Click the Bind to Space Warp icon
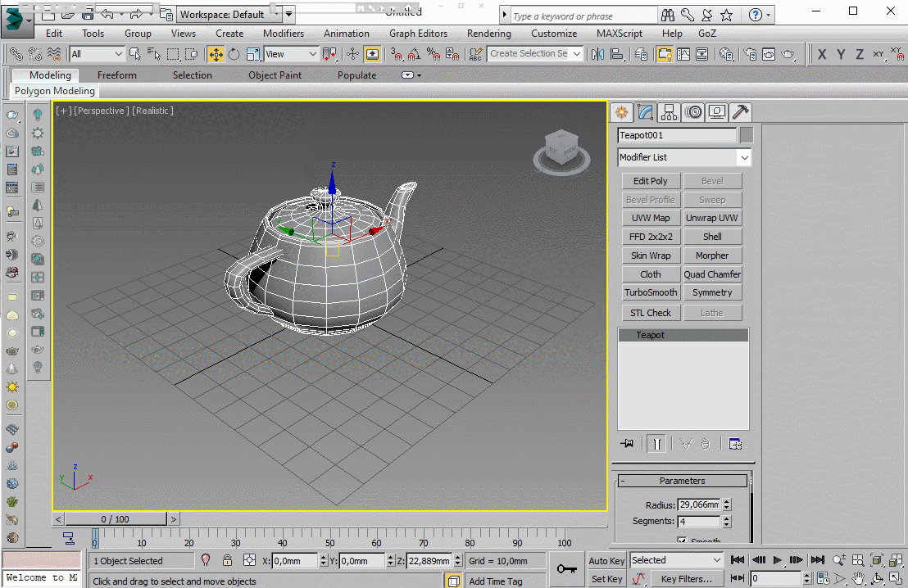The height and width of the screenshot is (588, 908). coord(54,54)
